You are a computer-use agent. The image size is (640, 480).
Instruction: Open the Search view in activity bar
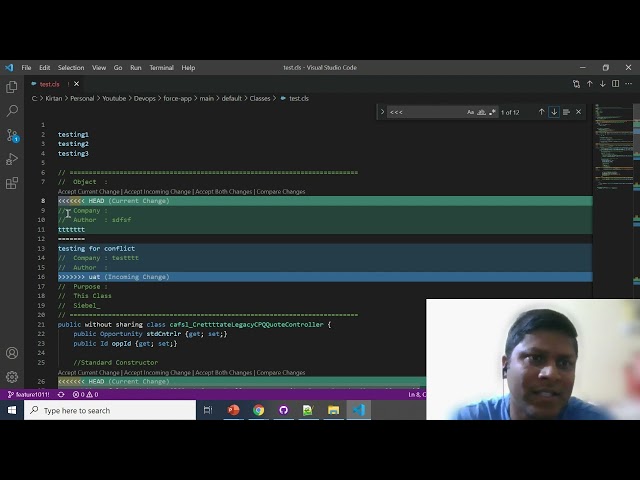pos(12,111)
